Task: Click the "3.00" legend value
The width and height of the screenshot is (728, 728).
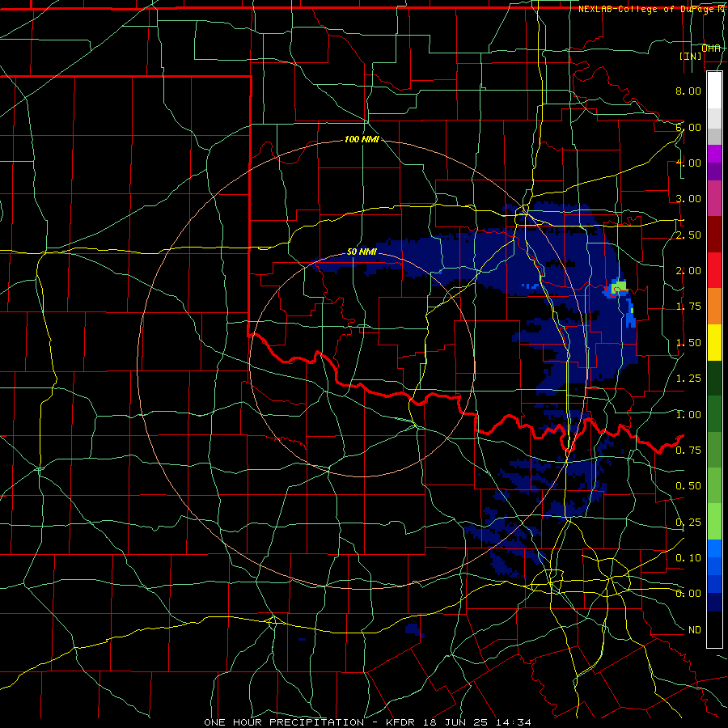Action: pos(688,199)
